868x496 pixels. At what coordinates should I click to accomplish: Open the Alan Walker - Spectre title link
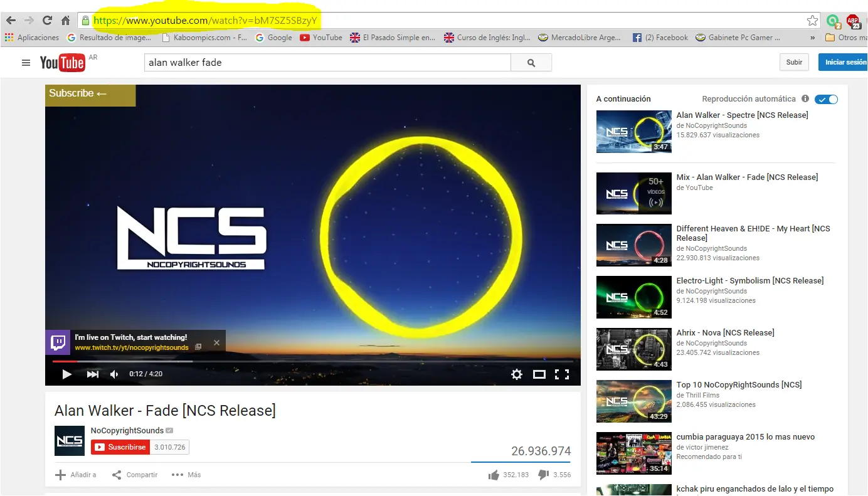coord(742,115)
